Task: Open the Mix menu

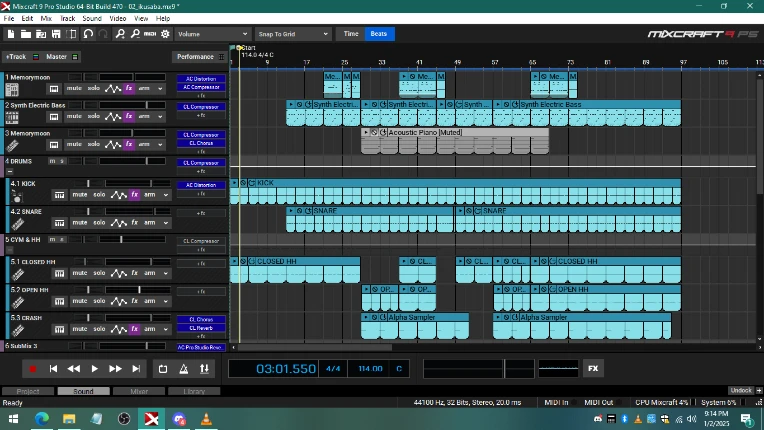Action: [46, 19]
